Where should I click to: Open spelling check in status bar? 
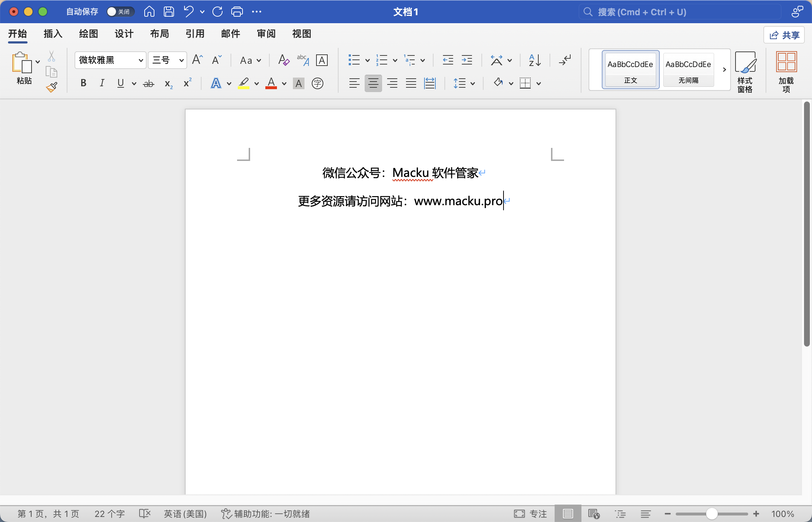[x=145, y=514]
